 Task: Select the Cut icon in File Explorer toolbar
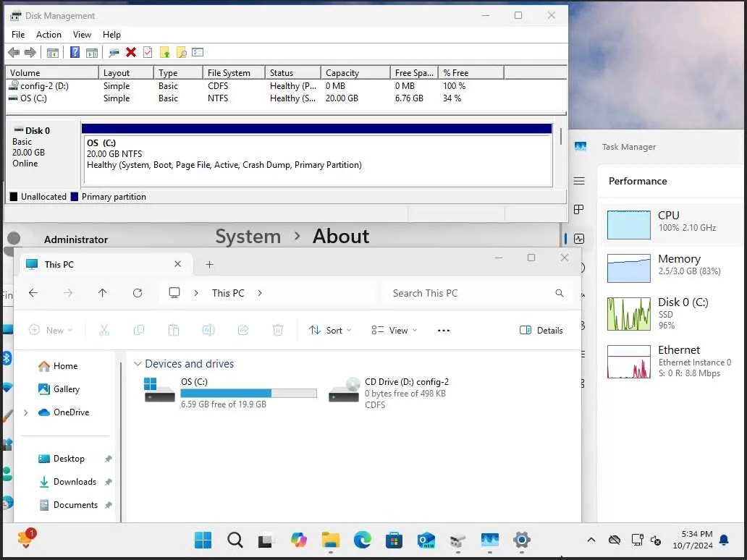pyautogui.click(x=104, y=330)
